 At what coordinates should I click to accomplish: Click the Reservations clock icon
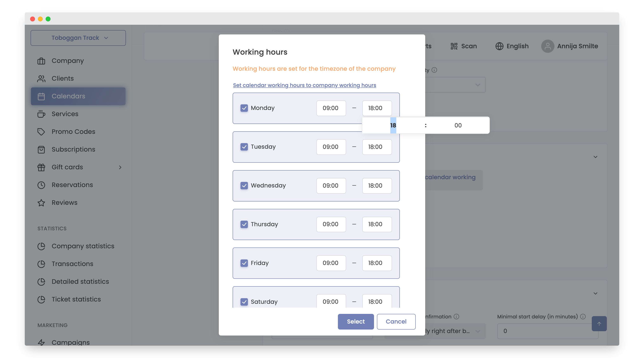click(41, 185)
